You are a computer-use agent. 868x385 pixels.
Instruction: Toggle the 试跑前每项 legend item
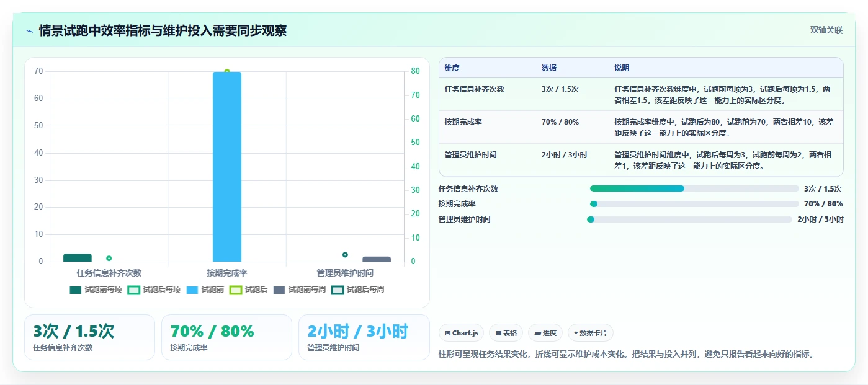(x=96, y=290)
